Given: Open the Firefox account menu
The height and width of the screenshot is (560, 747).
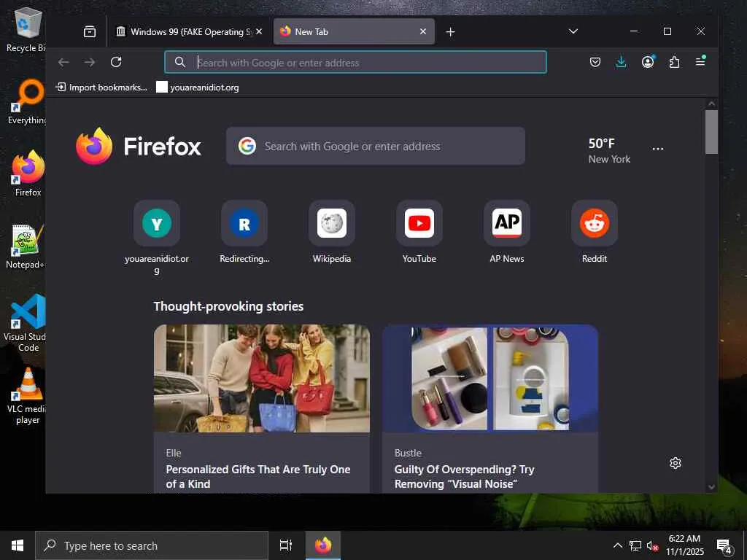Looking at the screenshot, I should click(x=648, y=62).
